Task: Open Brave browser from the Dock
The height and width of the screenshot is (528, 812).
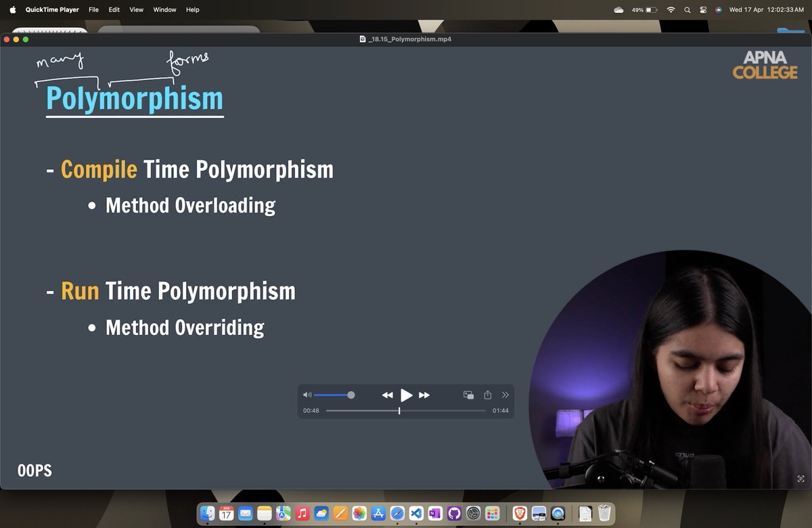Action: 520,513
